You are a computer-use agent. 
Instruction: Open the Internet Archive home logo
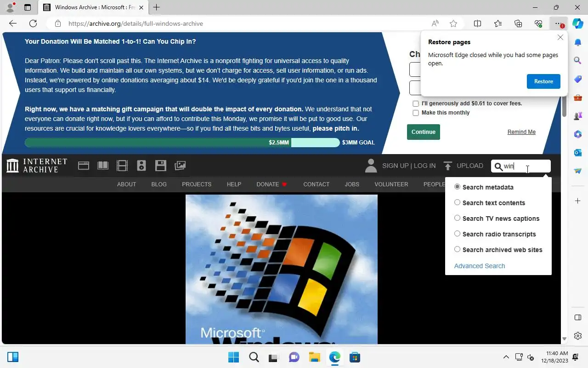pyautogui.click(x=37, y=166)
